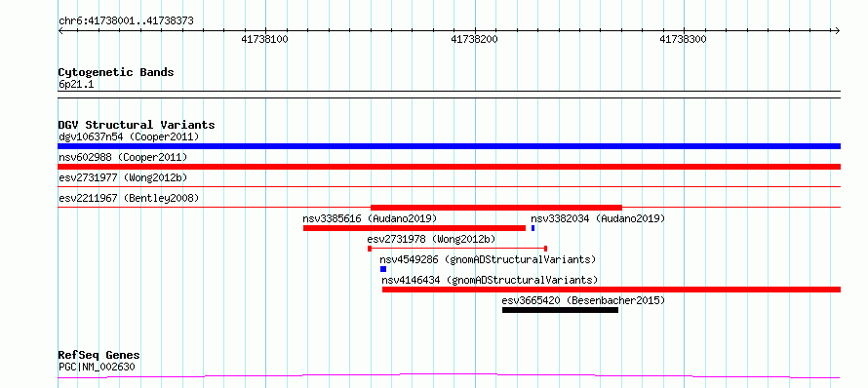This screenshot has width=868, height=388.
Task: Click the chr6:41738001..41738373 coordinate label
Action: tap(126, 21)
